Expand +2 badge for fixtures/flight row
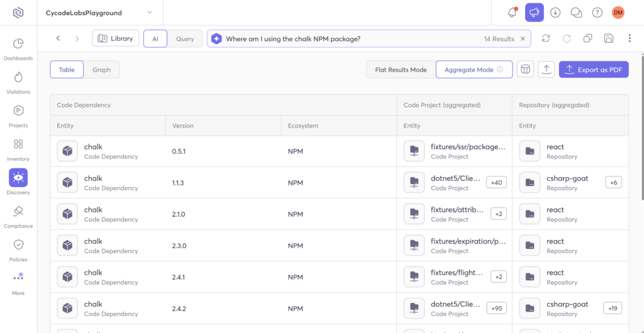Image resolution: width=644 pixels, height=333 pixels. (499, 277)
